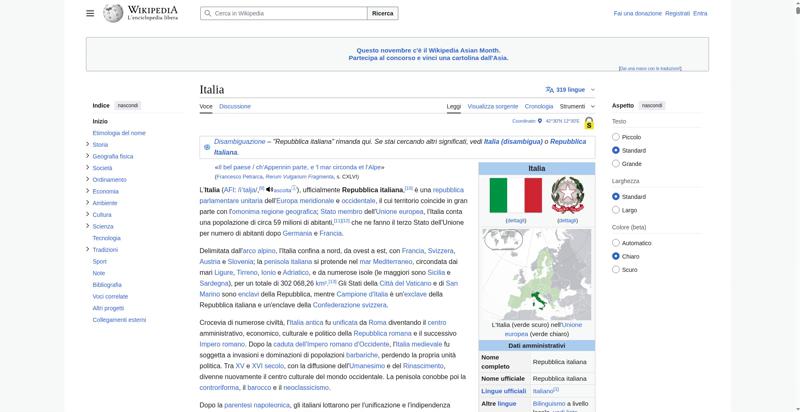Viewport: 800px width, 412px height.
Task: Choose Largo width option
Action: pos(616,210)
